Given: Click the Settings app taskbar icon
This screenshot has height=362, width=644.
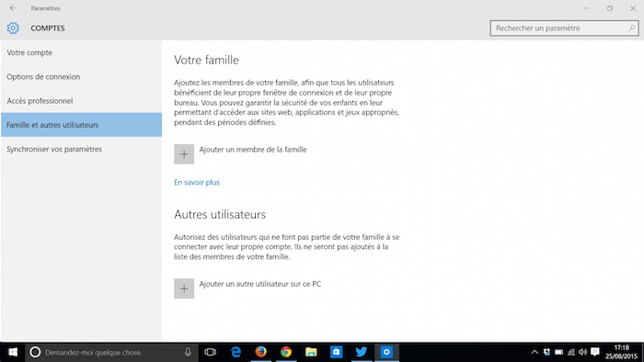Looking at the screenshot, I should (x=386, y=352).
